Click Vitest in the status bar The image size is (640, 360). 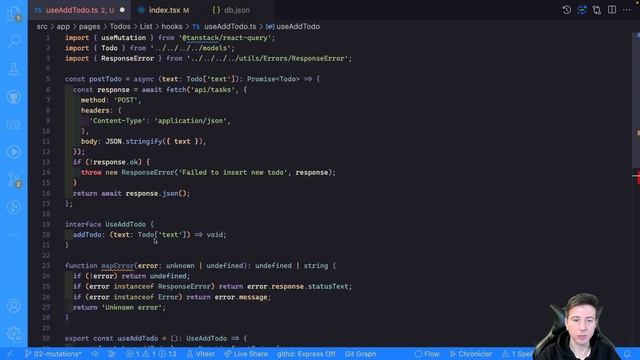[200, 354]
